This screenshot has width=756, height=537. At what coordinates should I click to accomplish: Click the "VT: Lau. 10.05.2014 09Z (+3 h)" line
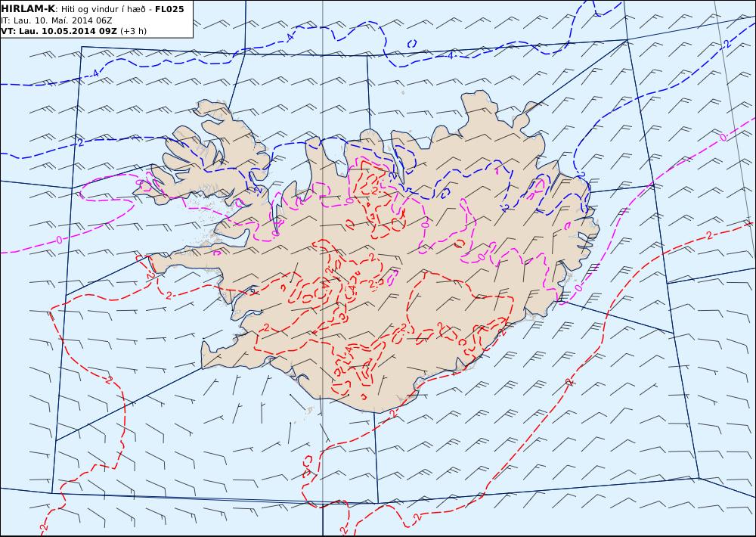point(74,31)
